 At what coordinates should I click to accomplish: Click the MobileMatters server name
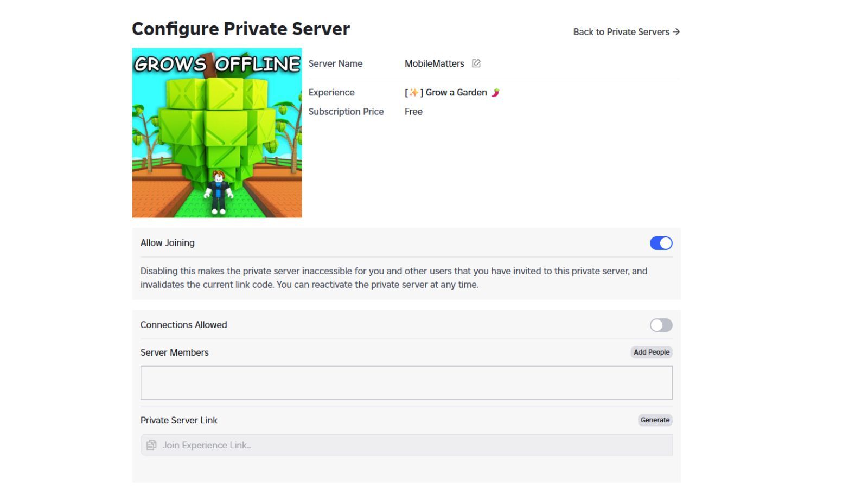435,63
